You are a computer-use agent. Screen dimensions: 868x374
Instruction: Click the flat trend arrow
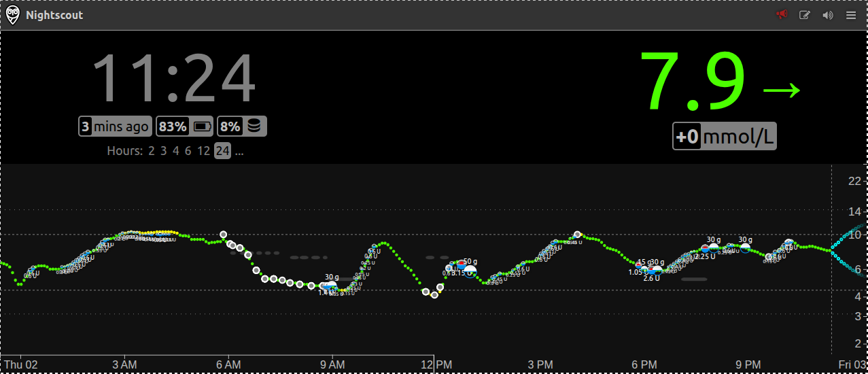tap(782, 90)
